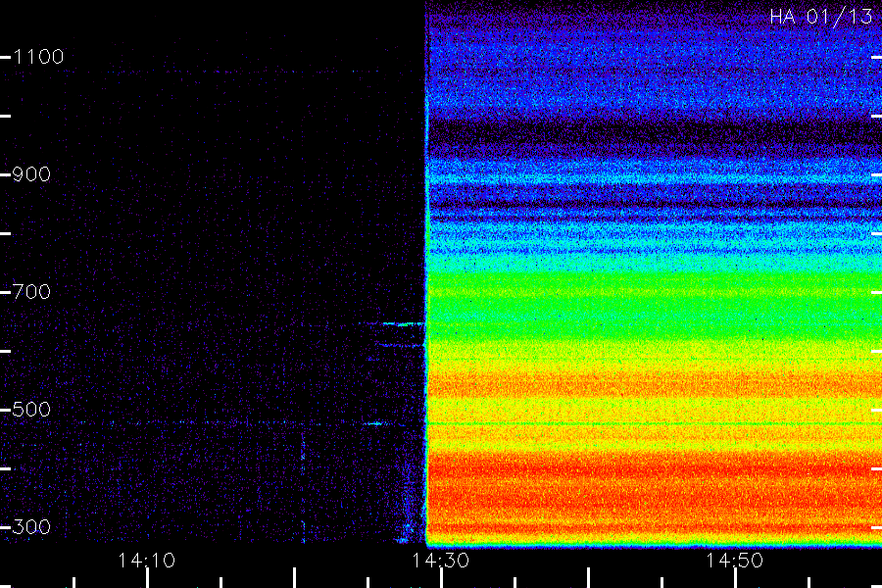Click the 500 frequency axis label

click(x=31, y=410)
